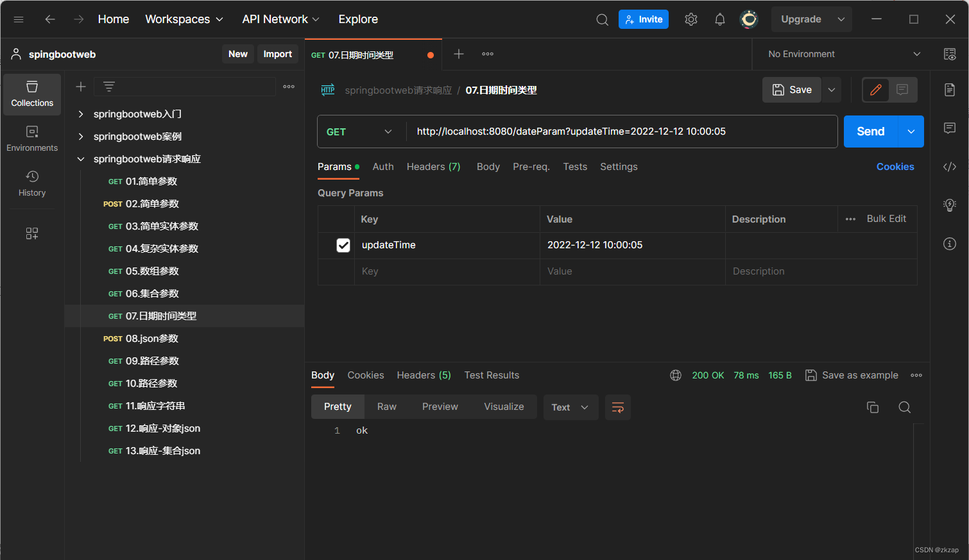The image size is (969, 560).
Task: Click the Send button
Action: tap(871, 132)
